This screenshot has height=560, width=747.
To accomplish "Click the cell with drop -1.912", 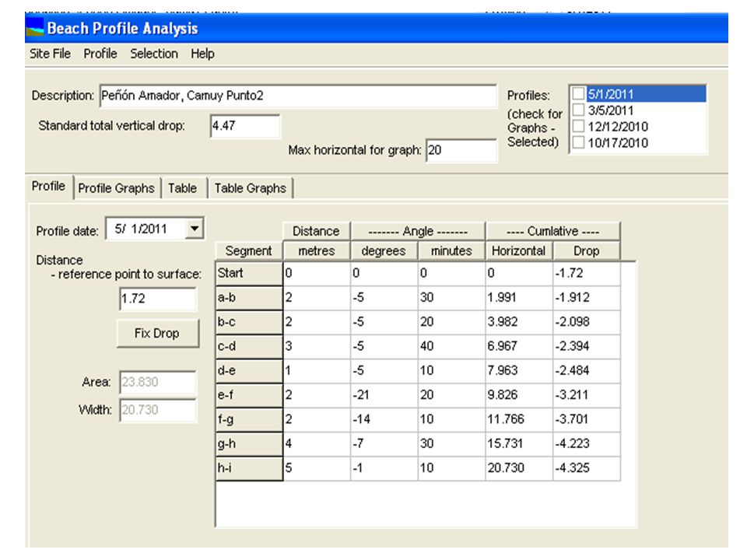I will 587,298.
